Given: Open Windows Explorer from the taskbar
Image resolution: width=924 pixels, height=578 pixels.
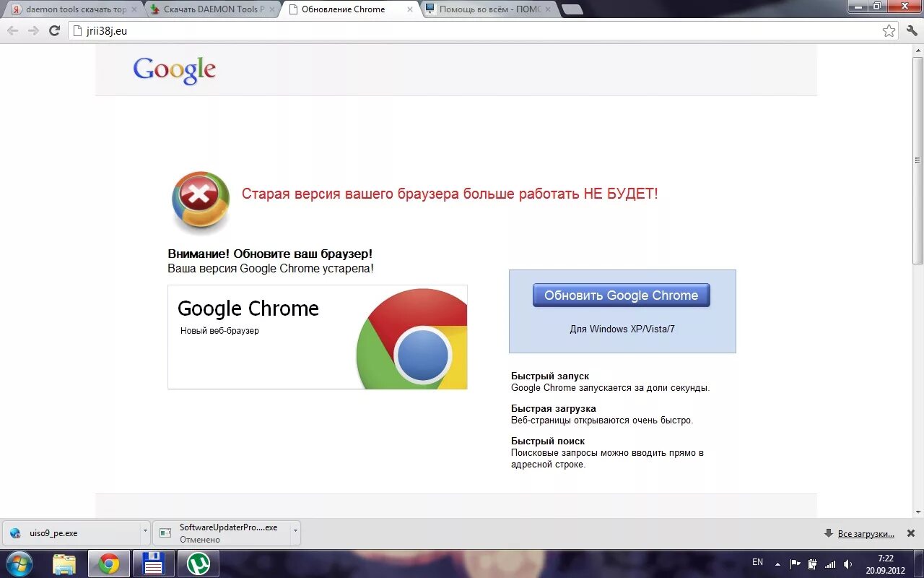Looking at the screenshot, I should pyautogui.click(x=64, y=564).
